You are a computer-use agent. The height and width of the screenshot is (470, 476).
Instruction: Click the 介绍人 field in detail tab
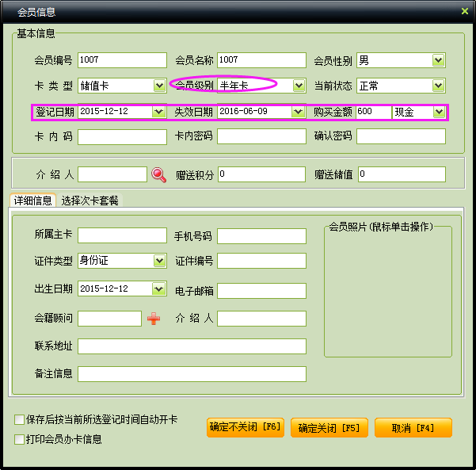[261, 319]
